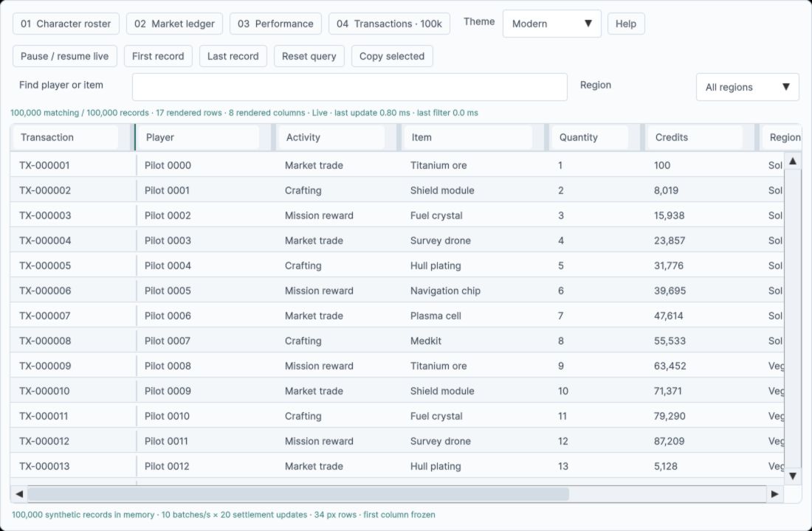Click the Mission reward cell in row TX-000003
Image resolution: width=812 pixels, height=531 pixels.
[340, 216]
